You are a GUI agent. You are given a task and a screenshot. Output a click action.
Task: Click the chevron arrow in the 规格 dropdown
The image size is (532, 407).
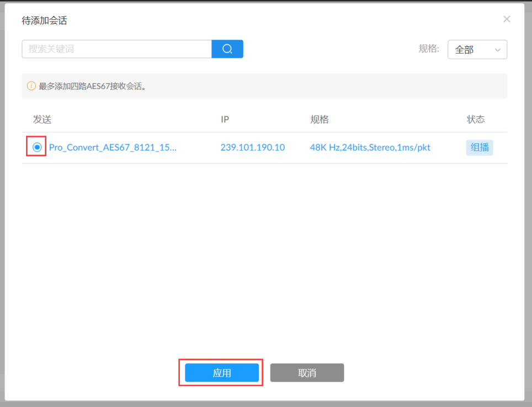pos(497,50)
